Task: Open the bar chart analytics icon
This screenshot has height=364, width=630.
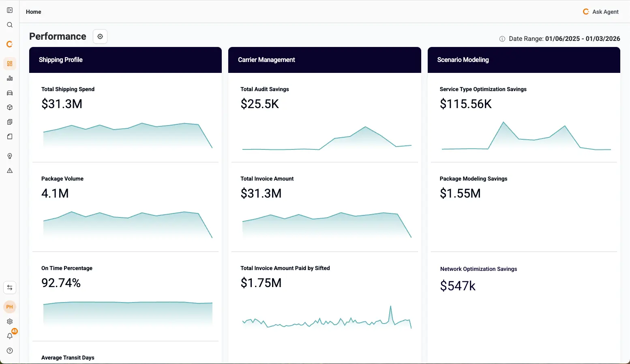Action: [10, 78]
